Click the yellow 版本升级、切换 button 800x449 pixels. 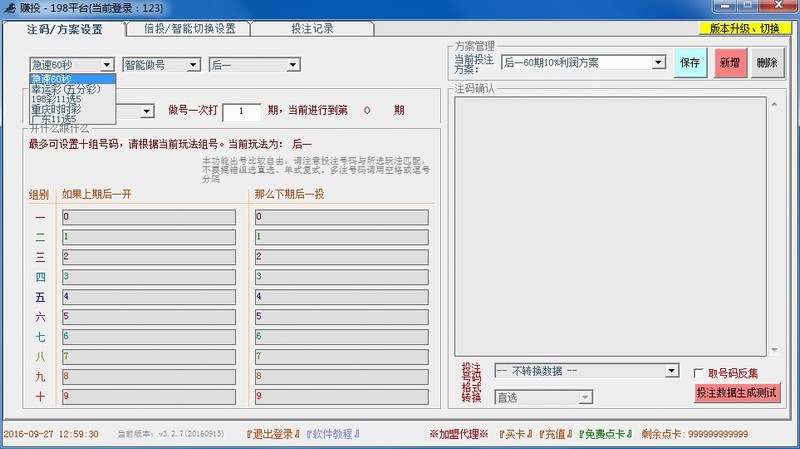(744, 28)
